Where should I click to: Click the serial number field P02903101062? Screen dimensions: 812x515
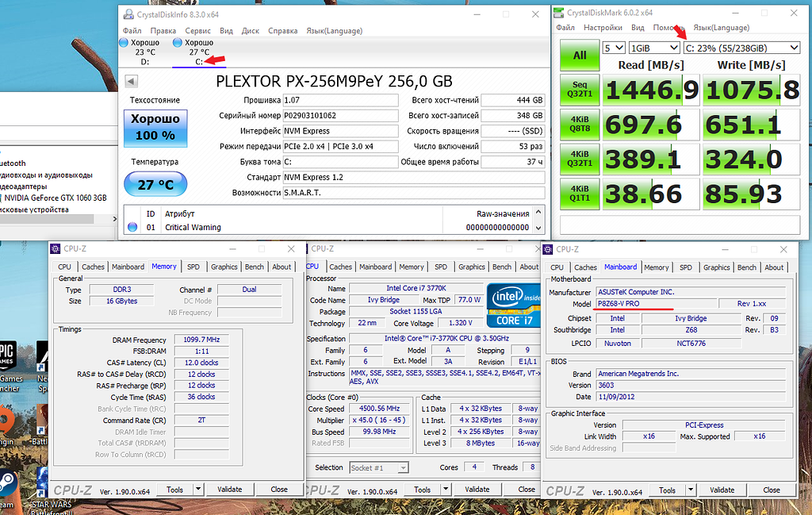coord(340,116)
